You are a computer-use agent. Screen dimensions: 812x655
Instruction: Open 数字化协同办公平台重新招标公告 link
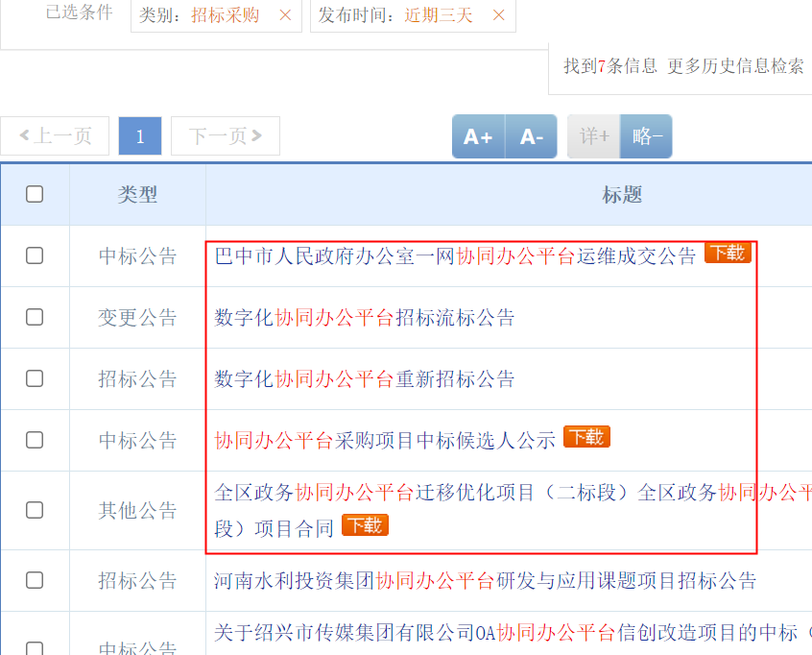[x=365, y=378]
